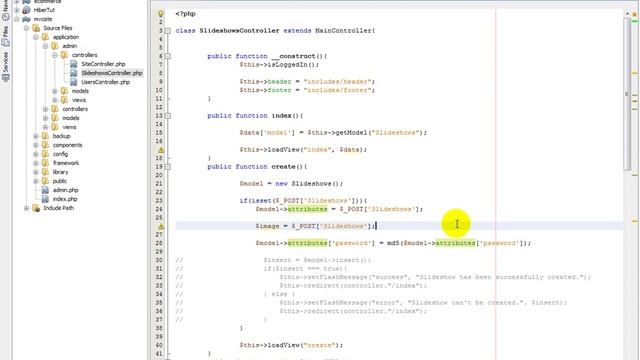The height and width of the screenshot is (360, 640).
Task: Click the <?php opening tag
Action: click(185, 14)
